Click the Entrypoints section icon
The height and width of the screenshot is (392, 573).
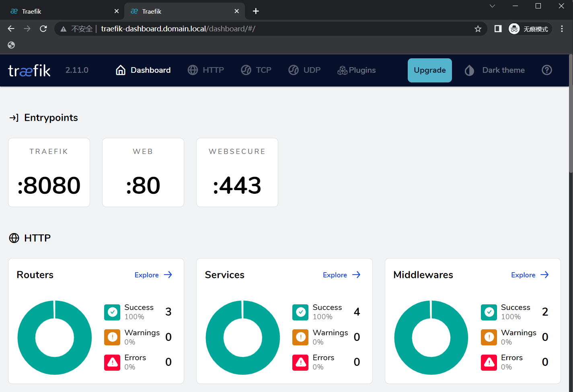[x=14, y=118]
